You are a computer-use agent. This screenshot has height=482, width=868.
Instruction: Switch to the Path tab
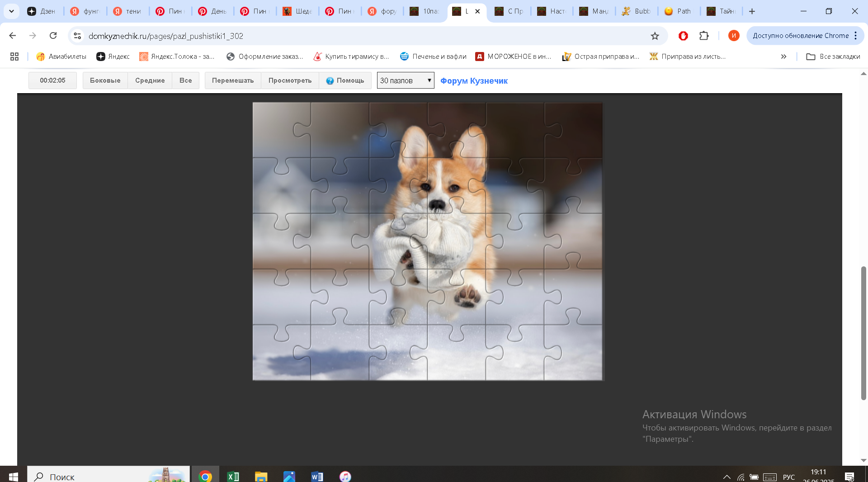tap(679, 11)
